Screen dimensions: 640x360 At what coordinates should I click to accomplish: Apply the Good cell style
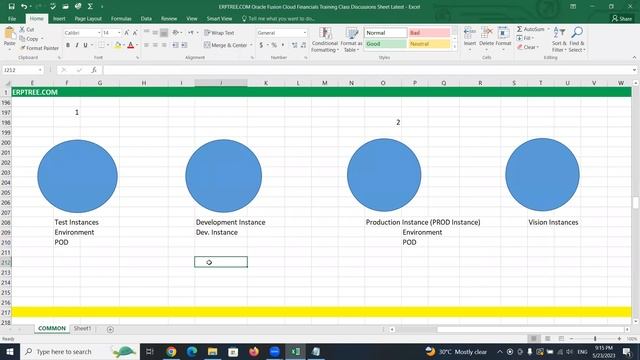385,44
